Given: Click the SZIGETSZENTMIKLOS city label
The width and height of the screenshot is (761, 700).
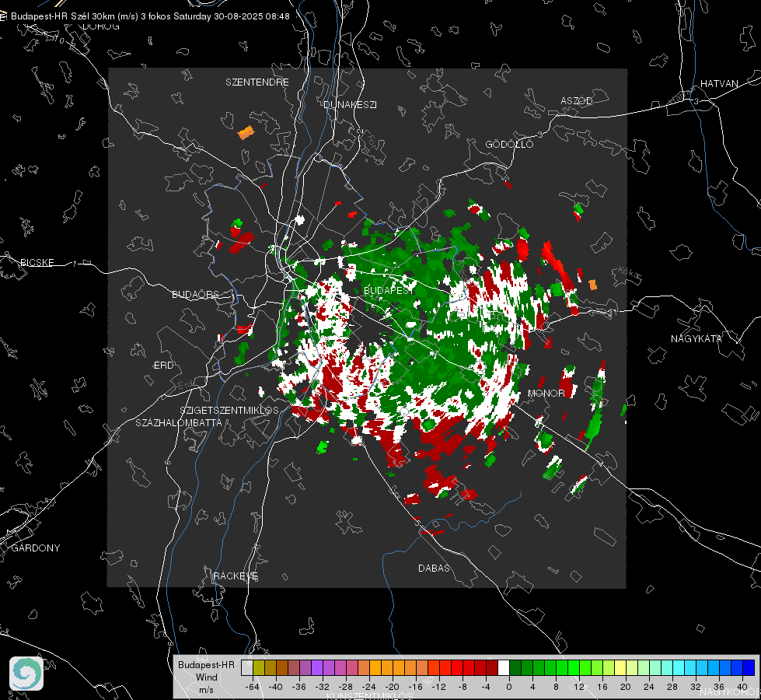Looking at the screenshot, I should click(x=229, y=410).
